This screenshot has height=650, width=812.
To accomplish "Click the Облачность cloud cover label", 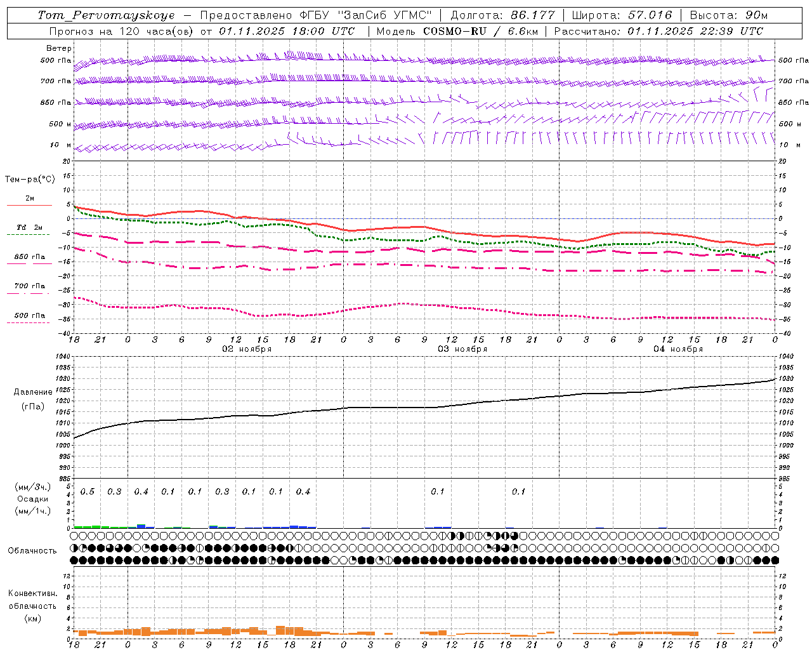I will coord(32,550).
